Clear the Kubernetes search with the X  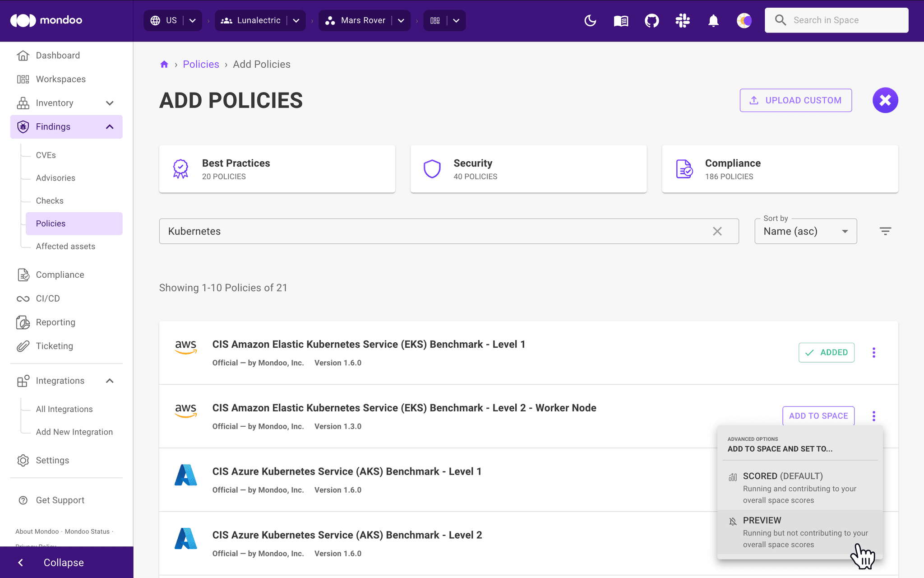(x=717, y=231)
